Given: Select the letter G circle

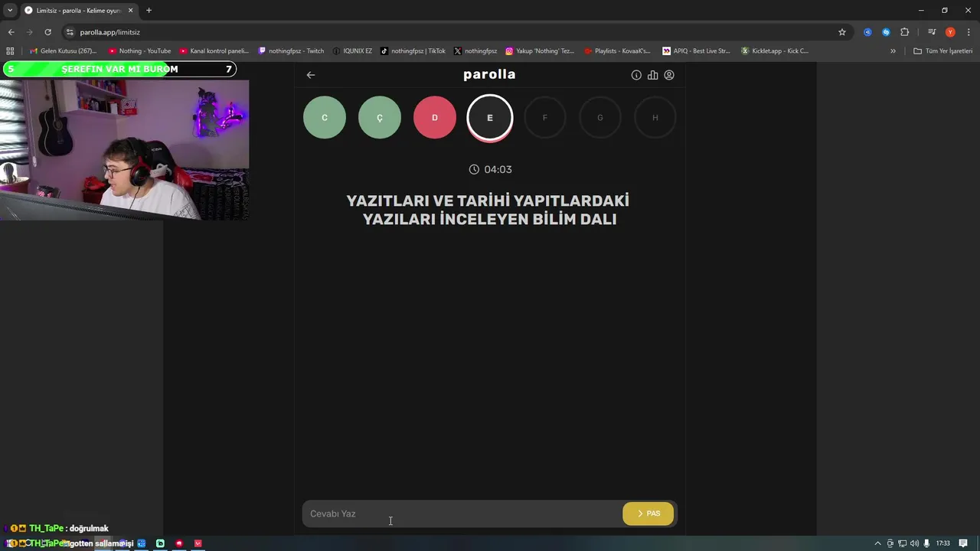Looking at the screenshot, I should click(600, 118).
